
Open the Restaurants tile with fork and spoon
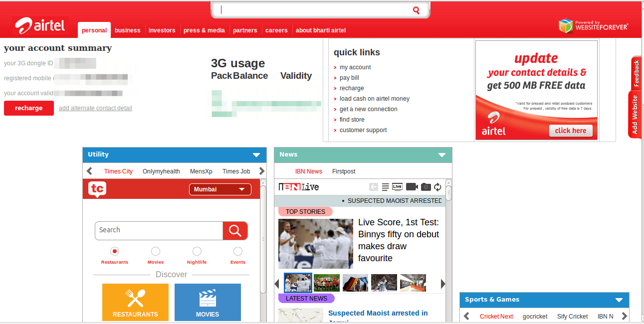[x=135, y=302]
